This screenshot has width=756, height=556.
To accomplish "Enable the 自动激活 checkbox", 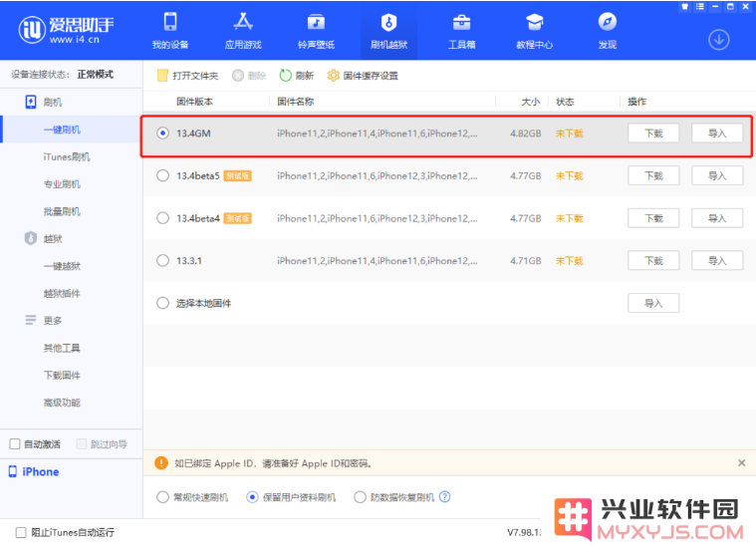I will 15,443.
